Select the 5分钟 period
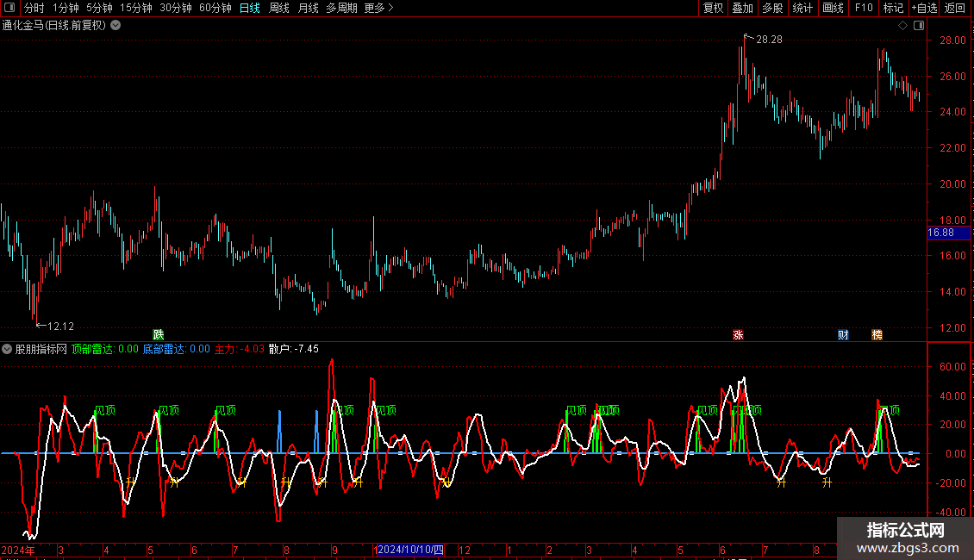This screenshot has height=560, width=974. click(x=99, y=8)
